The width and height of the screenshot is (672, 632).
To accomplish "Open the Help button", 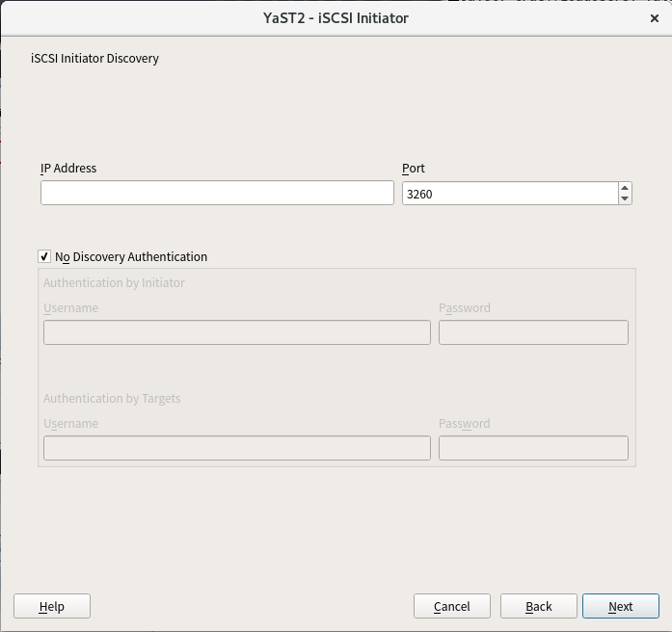I will coord(52,606).
